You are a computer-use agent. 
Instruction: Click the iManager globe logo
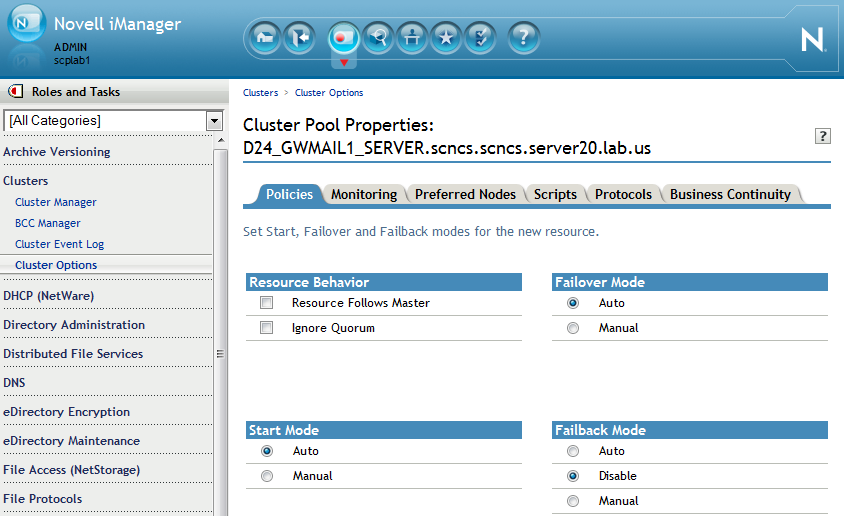pyautogui.click(x=26, y=23)
